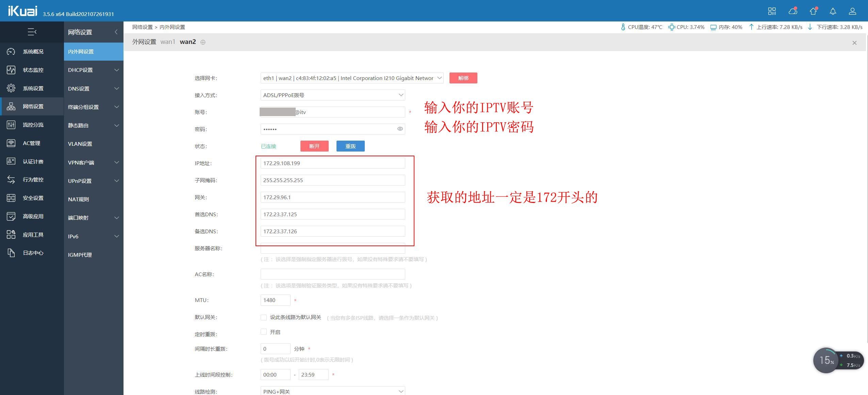Show the password with the eye toggle

[399, 129]
